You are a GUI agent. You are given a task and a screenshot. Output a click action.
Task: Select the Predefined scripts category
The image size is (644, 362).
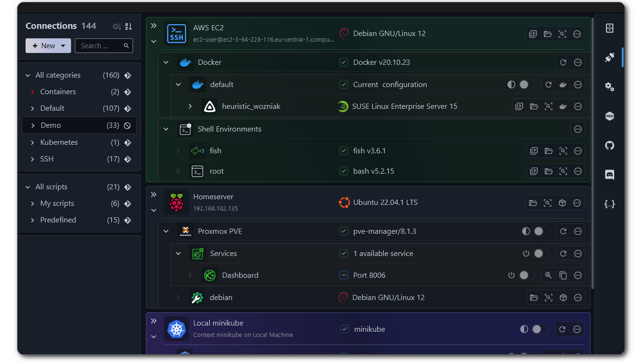click(x=58, y=220)
